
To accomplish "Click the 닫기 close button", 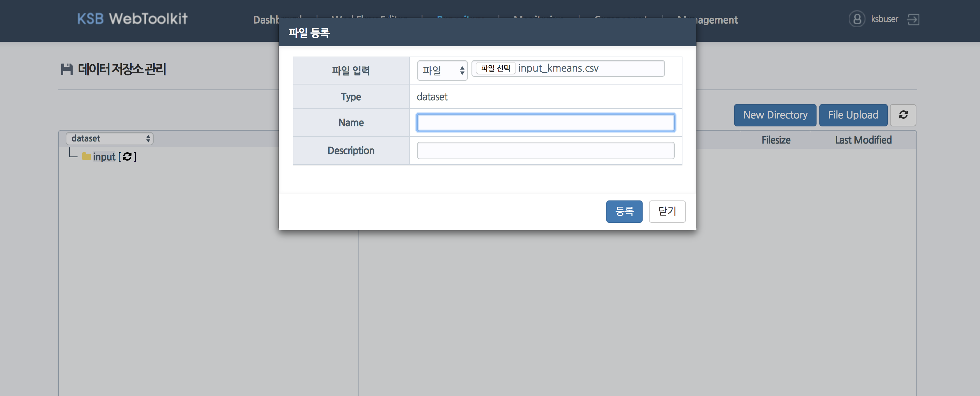I will click(667, 211).
